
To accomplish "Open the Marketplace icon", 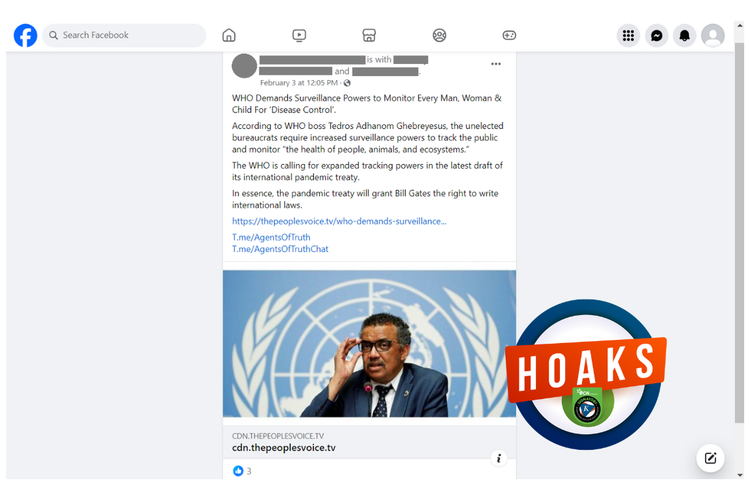I will 369,35.
